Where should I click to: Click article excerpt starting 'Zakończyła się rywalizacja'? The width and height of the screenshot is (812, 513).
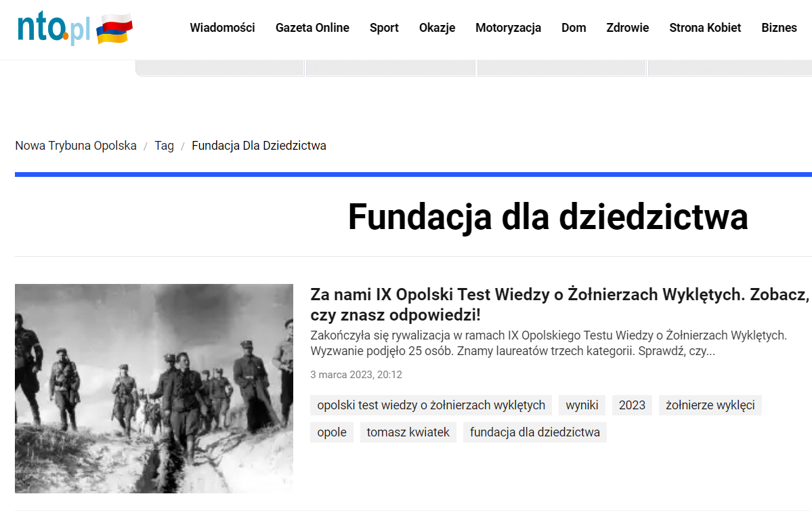click(549, 343)
